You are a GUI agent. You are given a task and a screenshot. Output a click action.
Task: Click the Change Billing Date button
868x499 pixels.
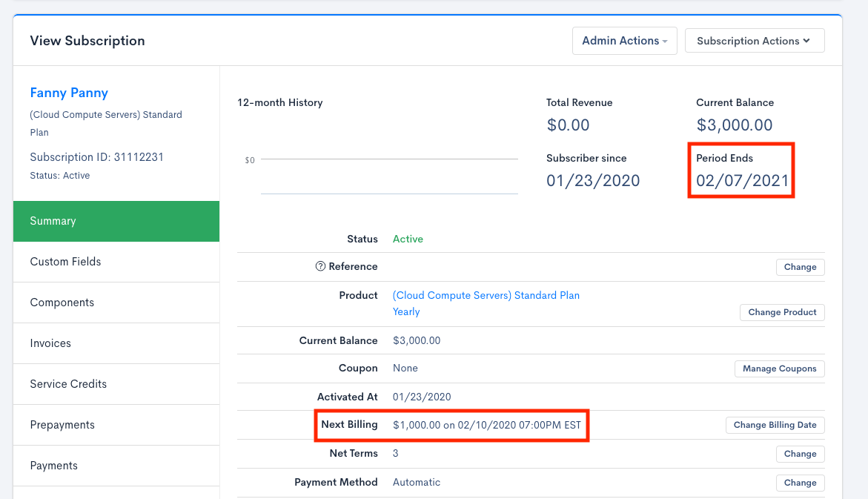(775, 425)
